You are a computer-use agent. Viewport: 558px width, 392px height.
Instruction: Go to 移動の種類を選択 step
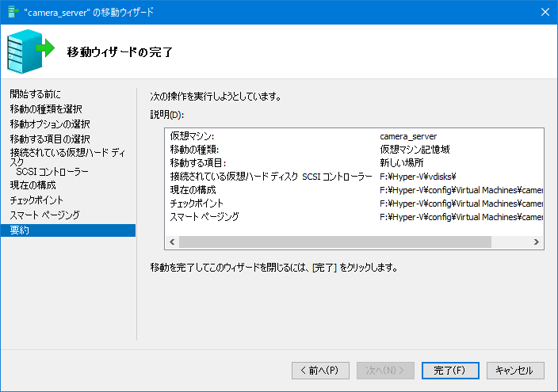(x=46, y=108)
